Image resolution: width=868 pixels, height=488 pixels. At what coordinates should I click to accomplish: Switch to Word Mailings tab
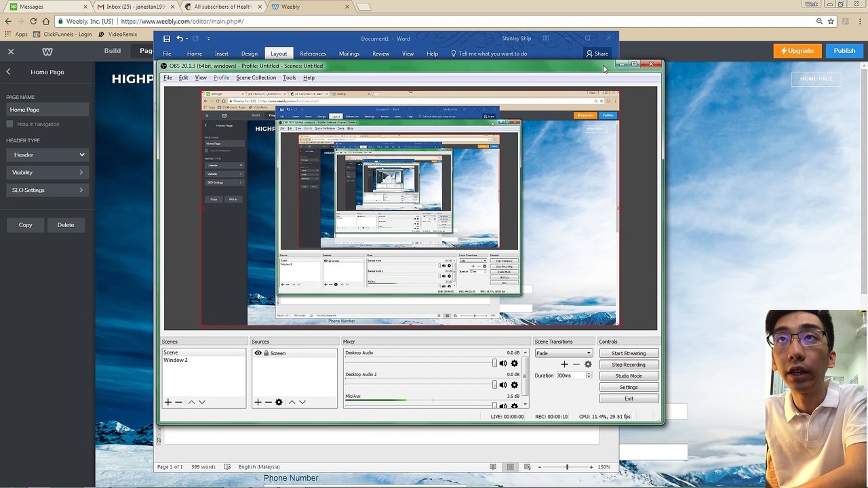(x=349, y=54)
